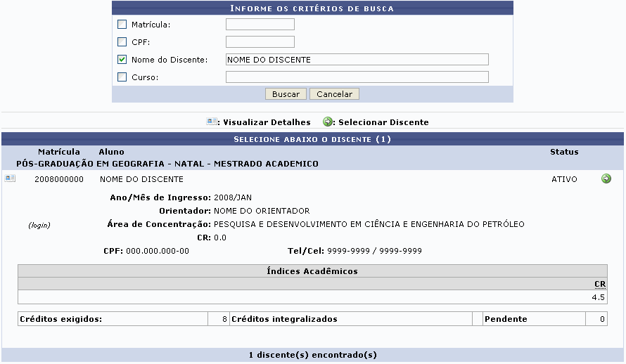The height and width of the screenshot is (364, 626).
Task: Focus the Matrícula text field
Action: [260, 25]
